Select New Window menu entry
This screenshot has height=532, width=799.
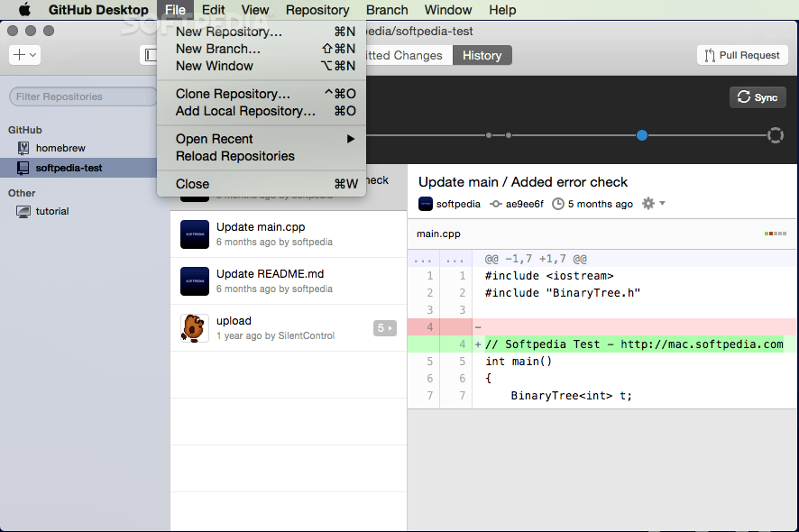262,66
